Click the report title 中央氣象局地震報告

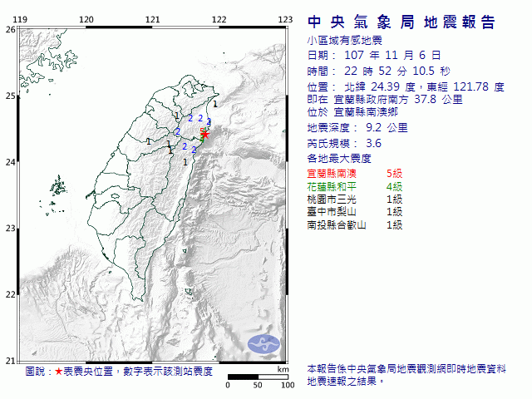tap(401, 22)
